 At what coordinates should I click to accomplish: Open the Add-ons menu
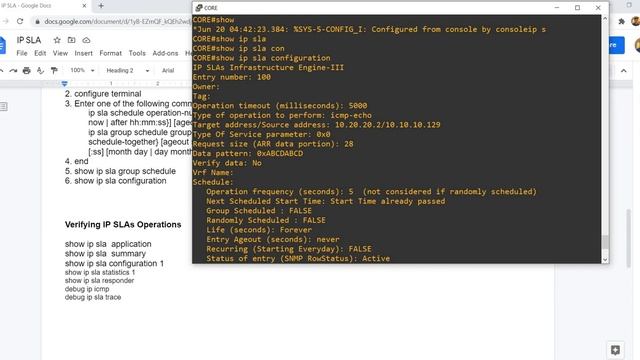[x=165, y=53]
